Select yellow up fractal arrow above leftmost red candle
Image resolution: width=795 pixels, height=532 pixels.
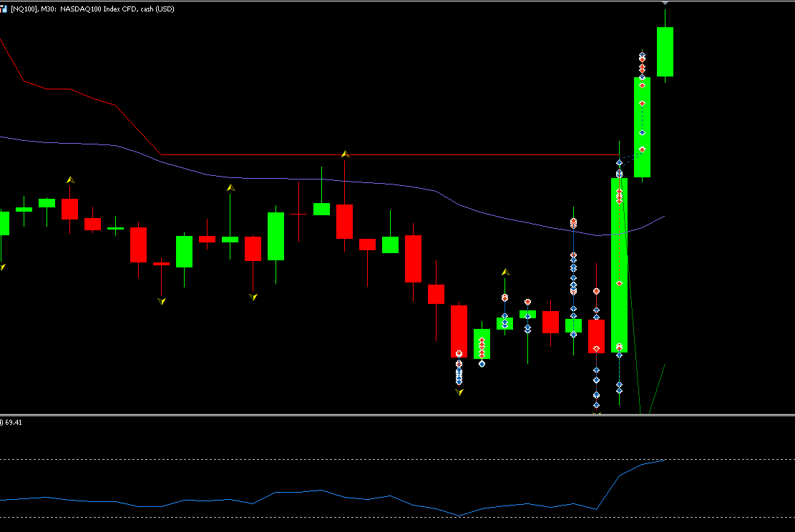[x=70, y=180]
